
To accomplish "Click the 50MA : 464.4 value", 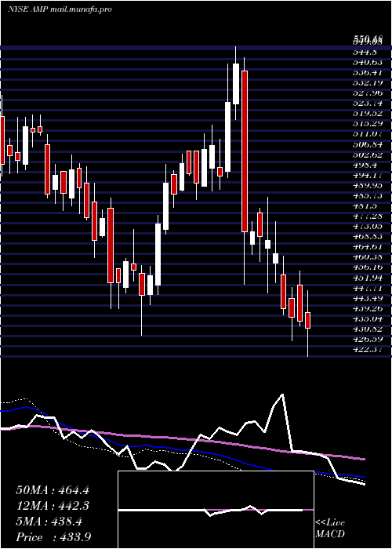I will point(53,490).
